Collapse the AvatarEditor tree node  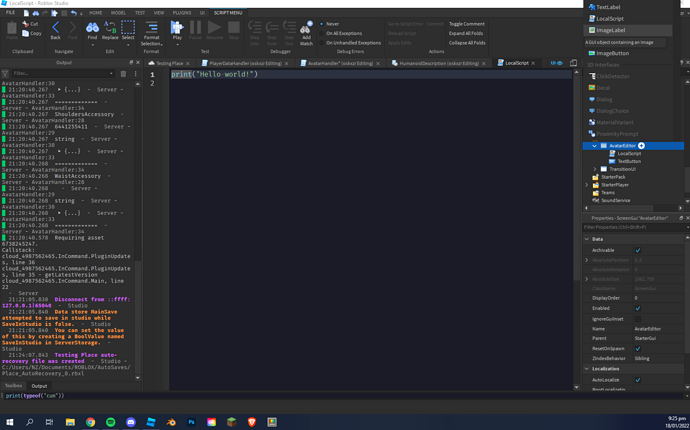(594, 146)
